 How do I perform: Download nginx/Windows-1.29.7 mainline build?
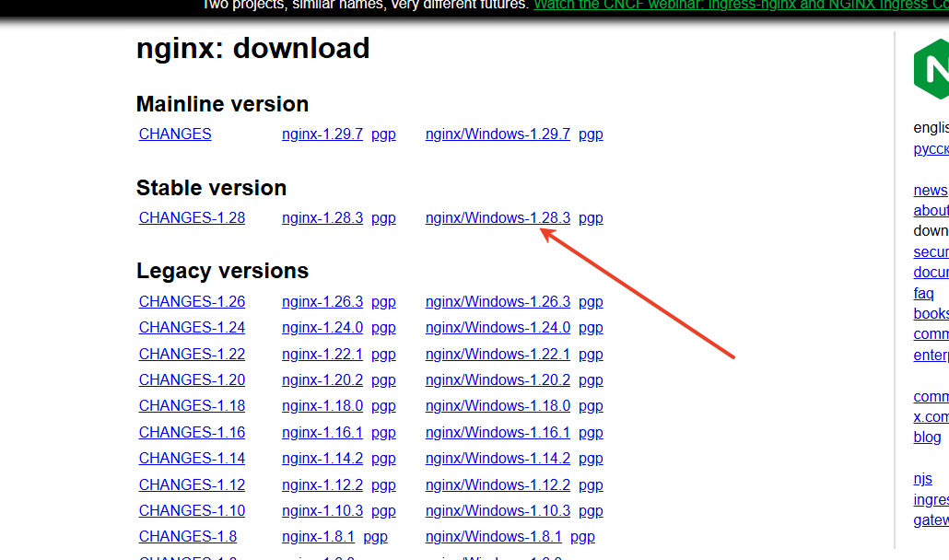[498, 134]
